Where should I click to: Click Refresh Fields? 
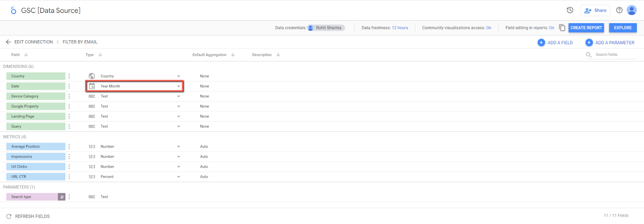(32, 216)
